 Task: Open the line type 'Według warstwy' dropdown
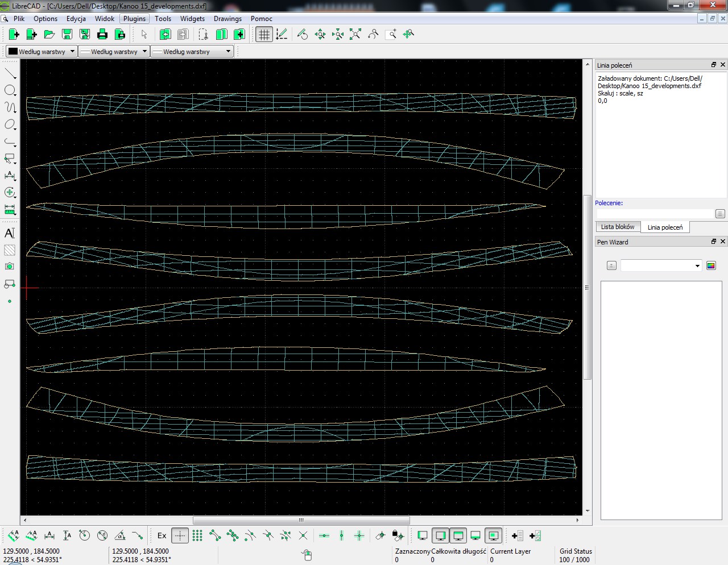click(x=192, y=51)
